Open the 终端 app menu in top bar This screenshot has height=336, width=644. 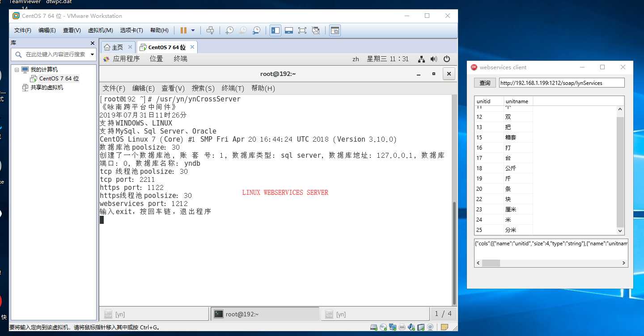point(180,59)
